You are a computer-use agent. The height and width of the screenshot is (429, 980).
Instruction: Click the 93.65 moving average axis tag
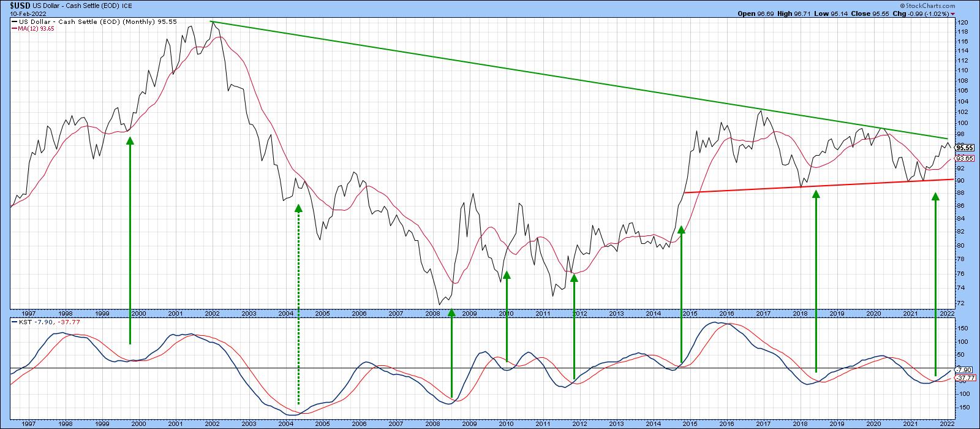964,158
